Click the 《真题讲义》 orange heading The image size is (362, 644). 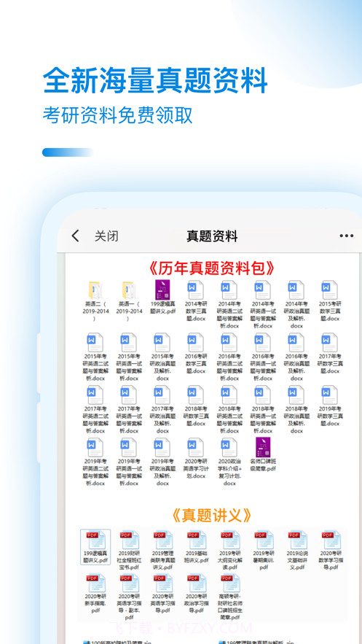(x=211, y=515)
